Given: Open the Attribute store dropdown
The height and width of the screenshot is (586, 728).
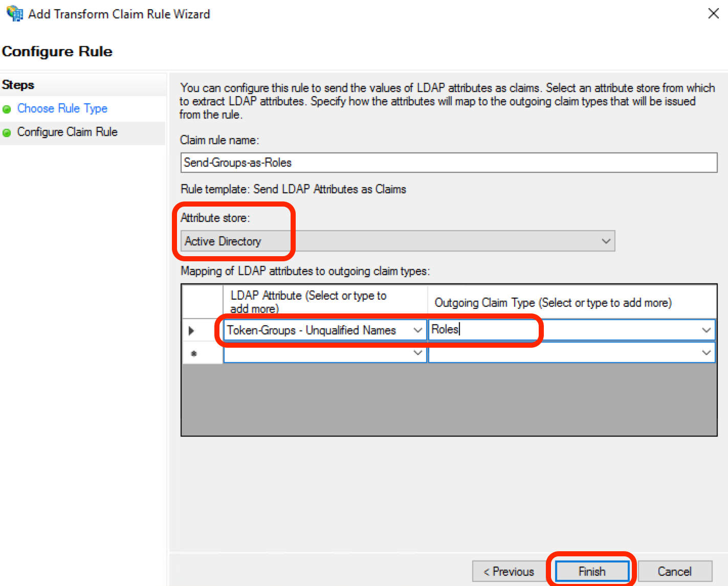Looking at the screenshot, I should click(606, 241).
